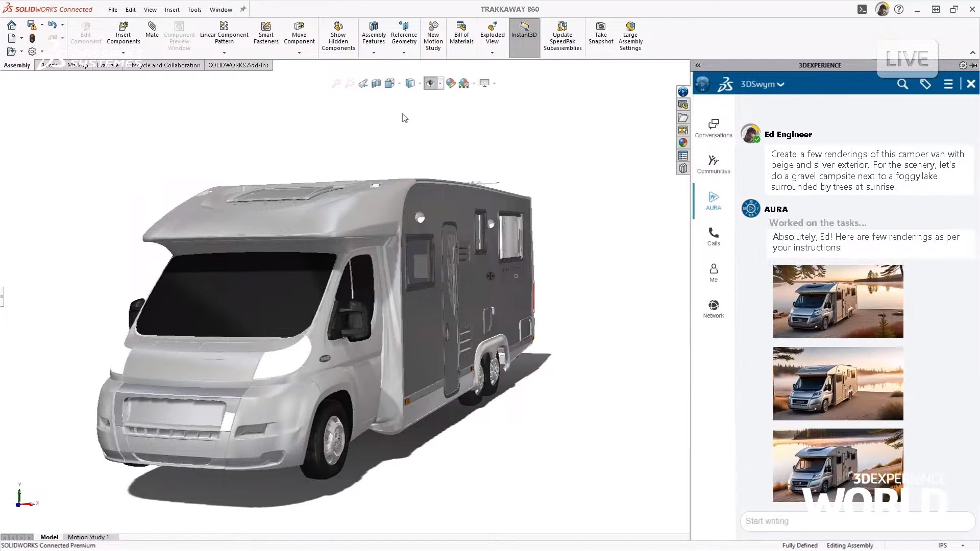980x551 pixels.
Task: Open the Insert menu
Action: click(x=171, y=10)
